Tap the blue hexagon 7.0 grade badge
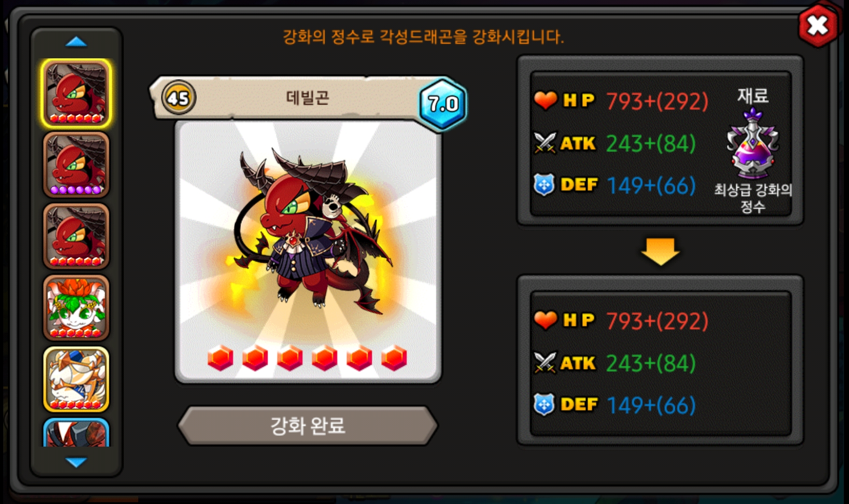The image size is (849, 504). pos(442,104)
